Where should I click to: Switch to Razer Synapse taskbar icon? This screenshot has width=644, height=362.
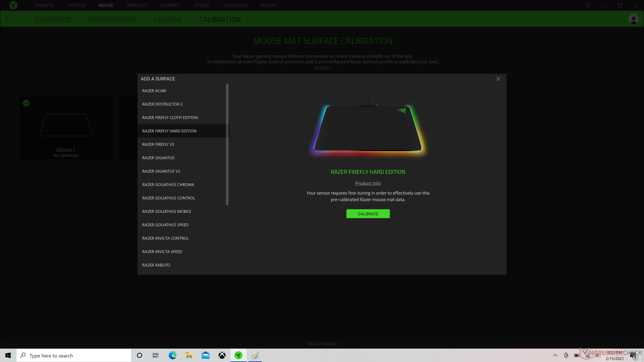238,355
